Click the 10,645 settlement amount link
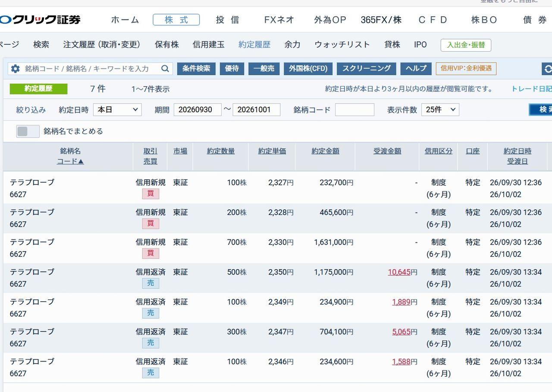 (x=399, y=272)
